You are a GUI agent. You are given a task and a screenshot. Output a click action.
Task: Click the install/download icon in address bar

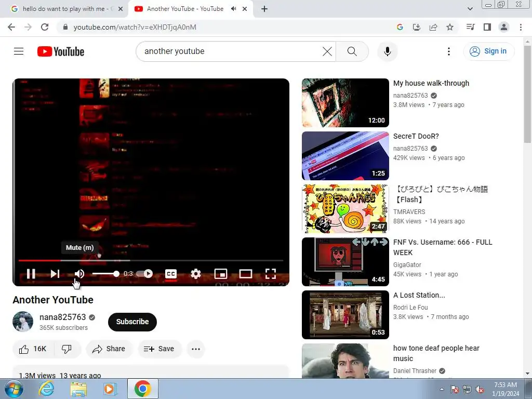pos(416,27)
